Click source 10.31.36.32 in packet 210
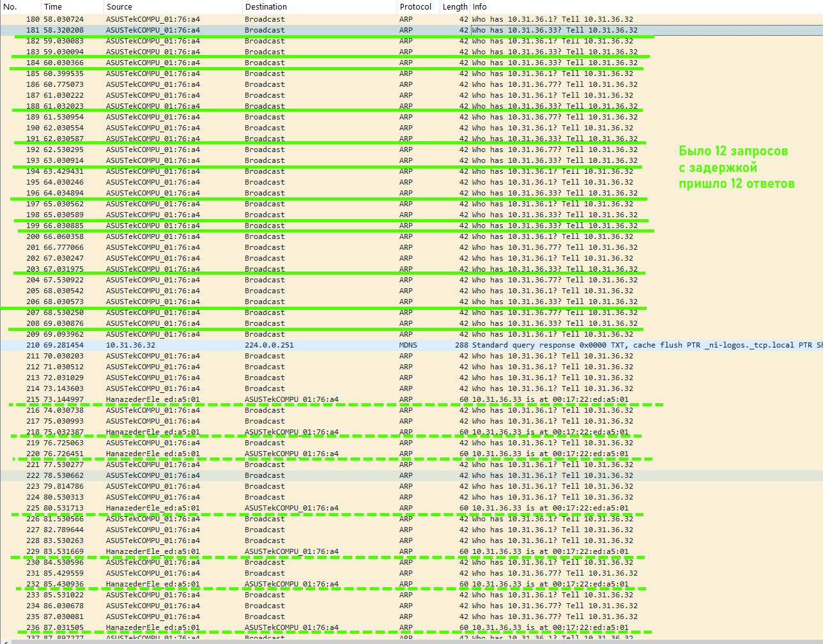 pos(130,345)
